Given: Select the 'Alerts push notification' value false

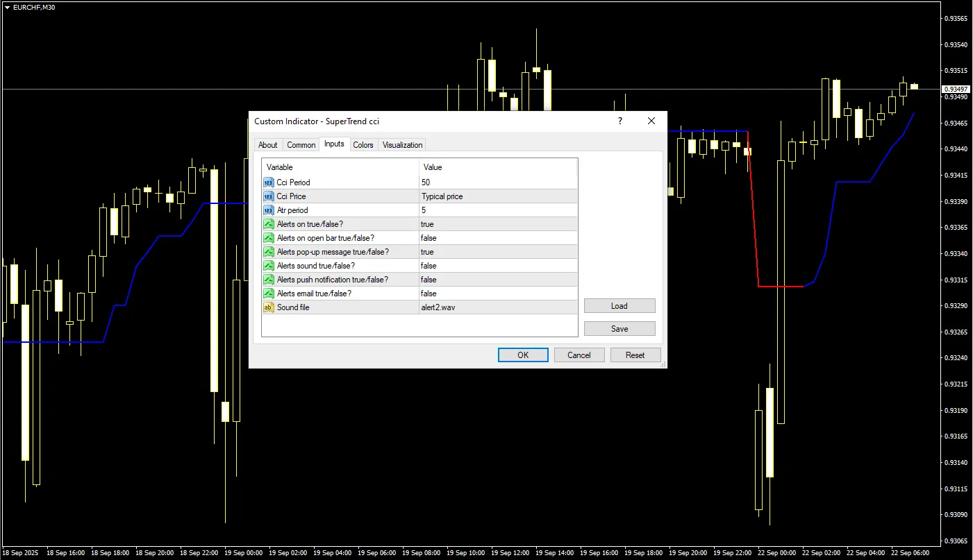Looking at the screenshot, I should click(x=498, y=280).
